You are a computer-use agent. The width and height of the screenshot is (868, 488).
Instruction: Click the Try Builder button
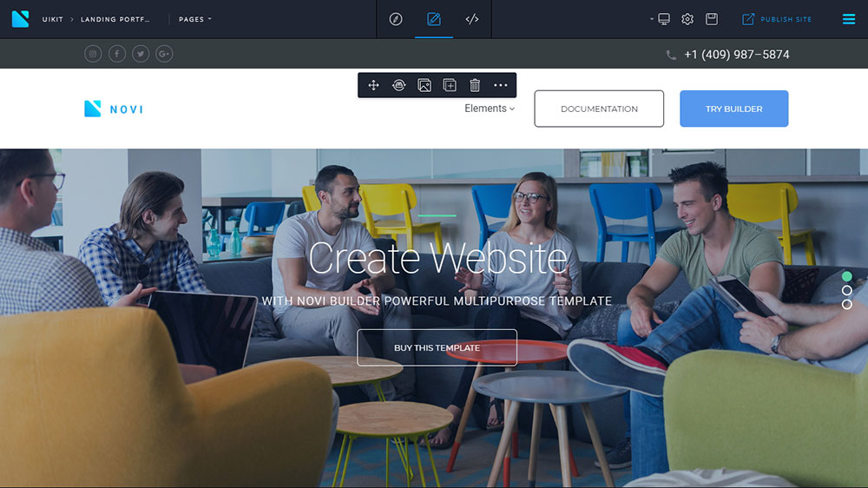coord(734,109)
